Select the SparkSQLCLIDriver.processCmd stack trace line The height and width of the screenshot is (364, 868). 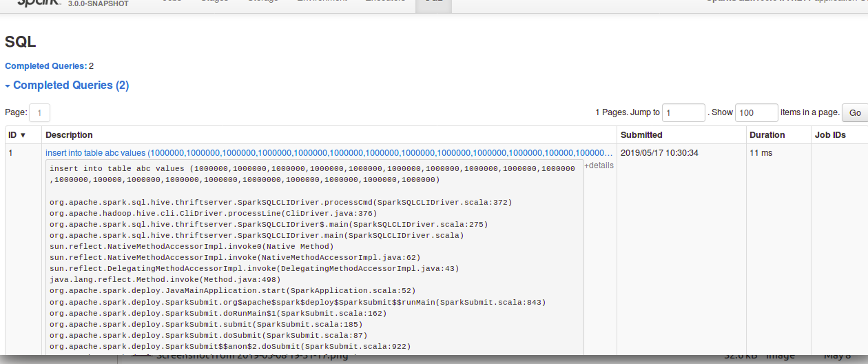click(281, 203)
